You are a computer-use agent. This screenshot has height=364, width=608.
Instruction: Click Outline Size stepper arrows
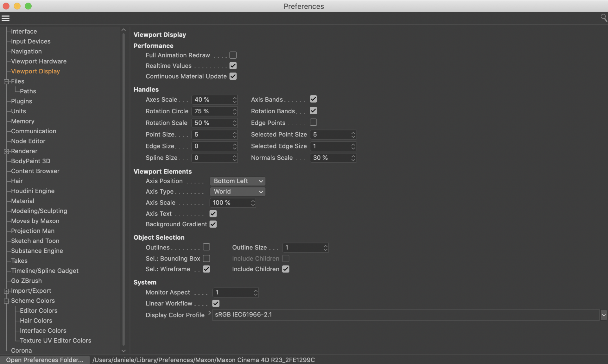[325, 248]
